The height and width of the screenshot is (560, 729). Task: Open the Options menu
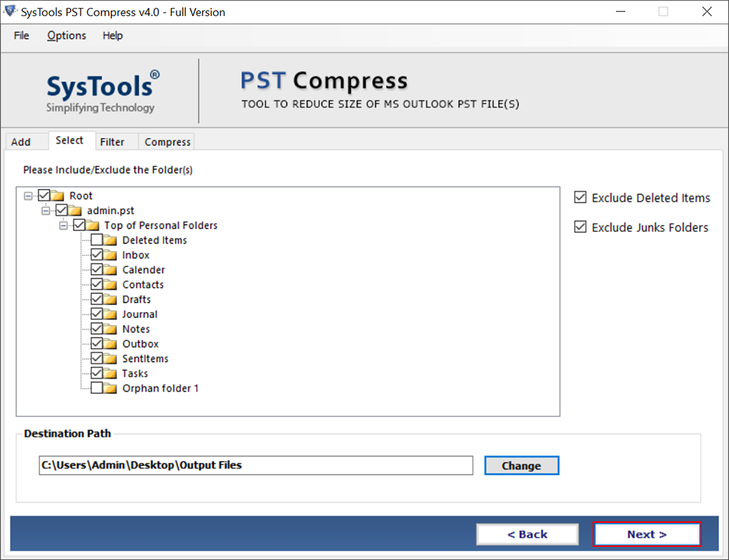point(66,35)
